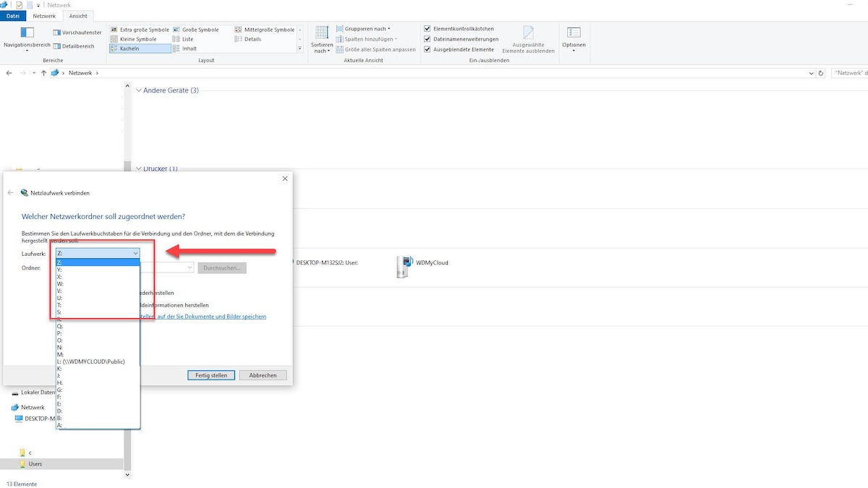Viewport: 868px width, 488px height.
Task: Click the Fertig stellen button
Action: click(x=211, y=375)
